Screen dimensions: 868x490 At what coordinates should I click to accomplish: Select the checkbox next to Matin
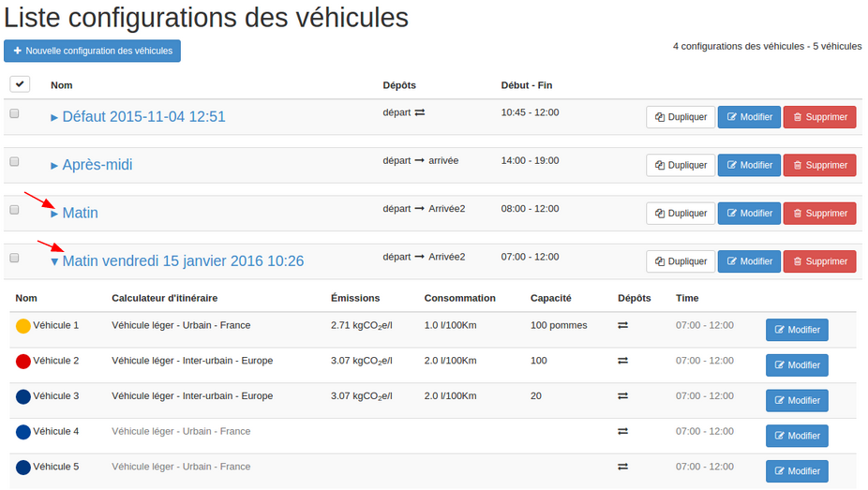coord(15,210)
